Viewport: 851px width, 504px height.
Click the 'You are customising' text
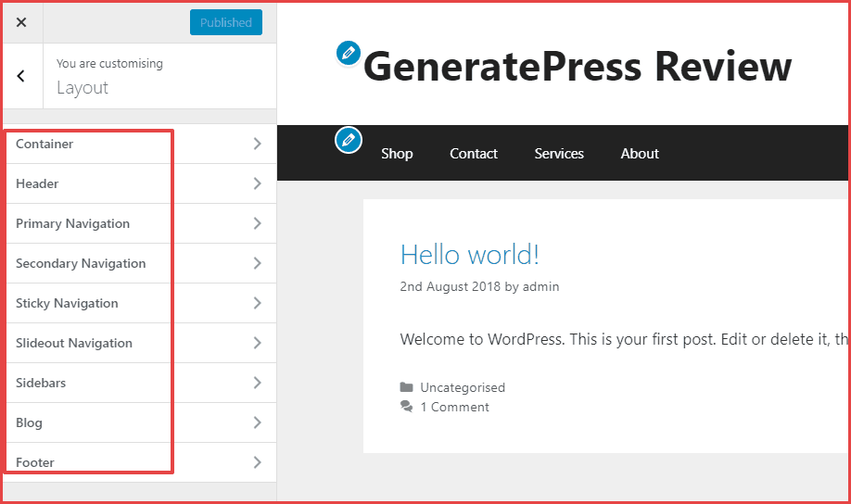(109, 64)
